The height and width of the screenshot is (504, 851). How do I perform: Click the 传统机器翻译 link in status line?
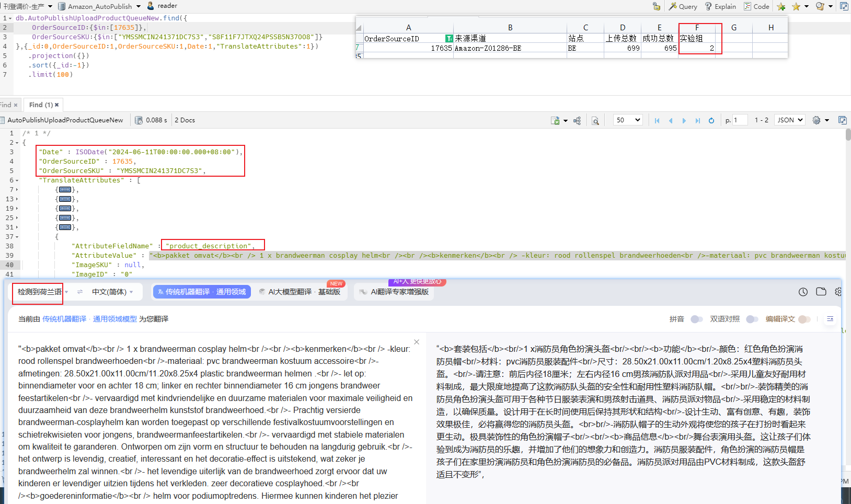[64, 319]
